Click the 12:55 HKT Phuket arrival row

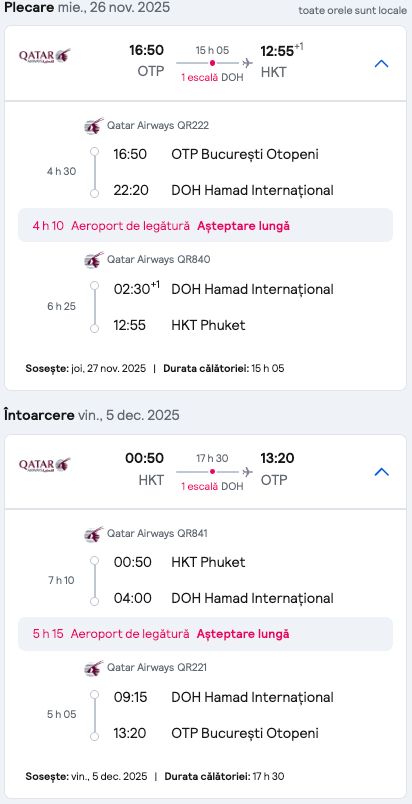coord(179,325)
